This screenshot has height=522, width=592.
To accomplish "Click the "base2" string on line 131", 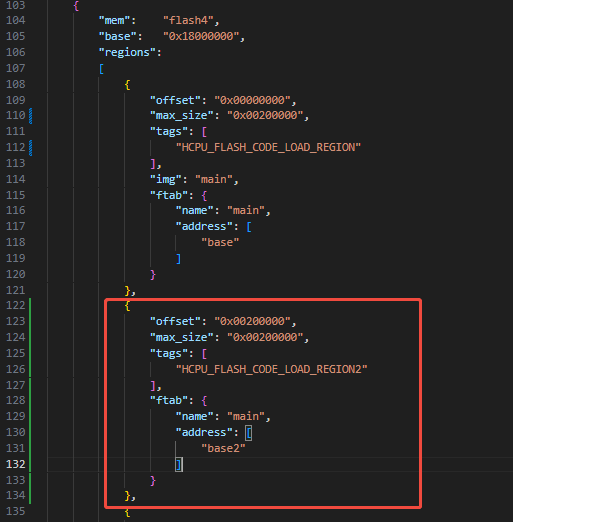I will pyautogui.click(x=223, y=448).
